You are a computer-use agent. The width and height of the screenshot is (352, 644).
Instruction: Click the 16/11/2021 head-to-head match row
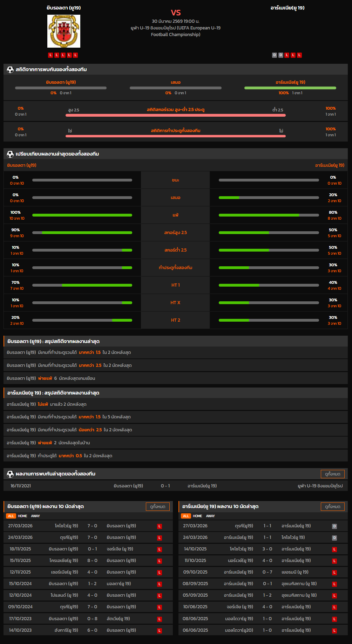coord(176,486)
